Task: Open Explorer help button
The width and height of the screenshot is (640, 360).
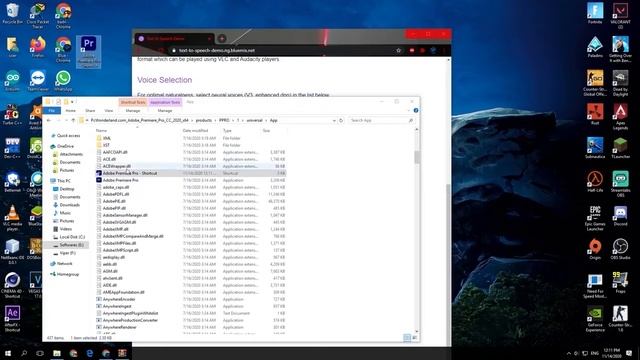Action: click(x=416, y=111)
